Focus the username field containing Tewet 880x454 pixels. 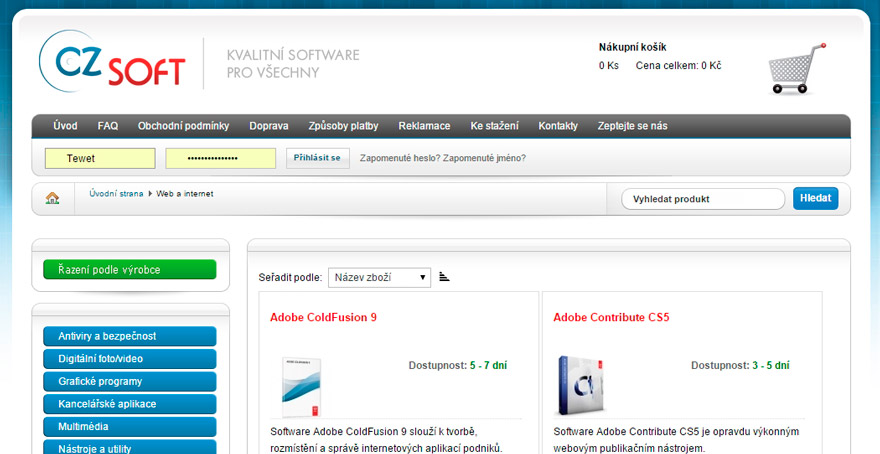100,158
